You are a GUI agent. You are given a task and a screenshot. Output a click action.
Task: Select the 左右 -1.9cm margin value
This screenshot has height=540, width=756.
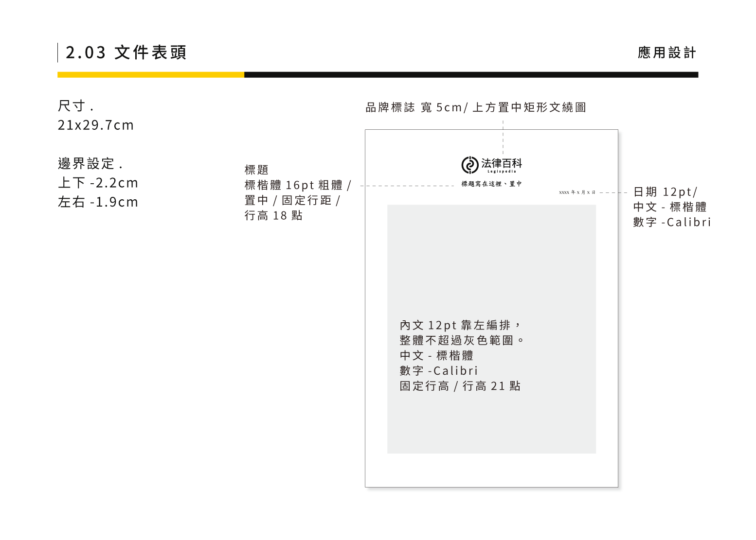pos(98,202)
